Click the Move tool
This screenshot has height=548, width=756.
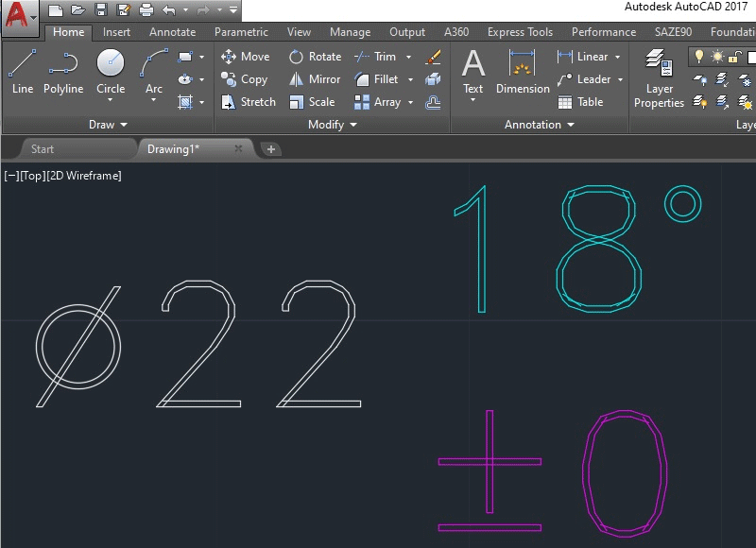[x=246, y=57]
